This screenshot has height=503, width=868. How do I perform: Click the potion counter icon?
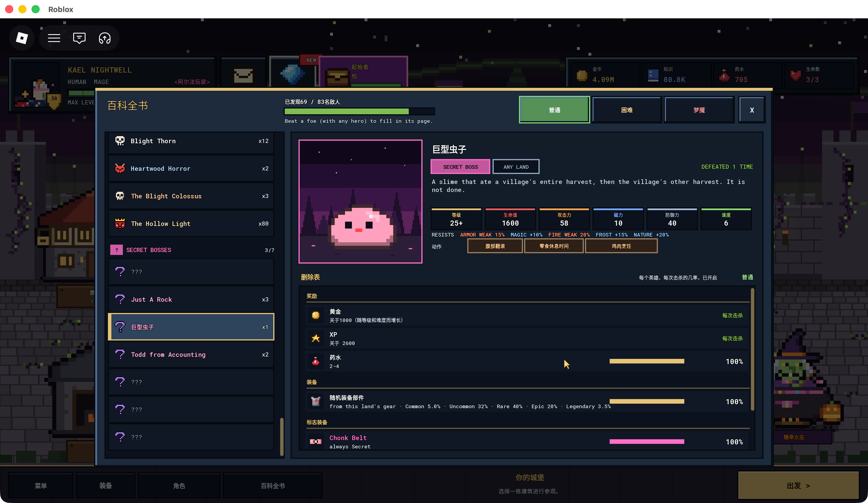point(724,75)
